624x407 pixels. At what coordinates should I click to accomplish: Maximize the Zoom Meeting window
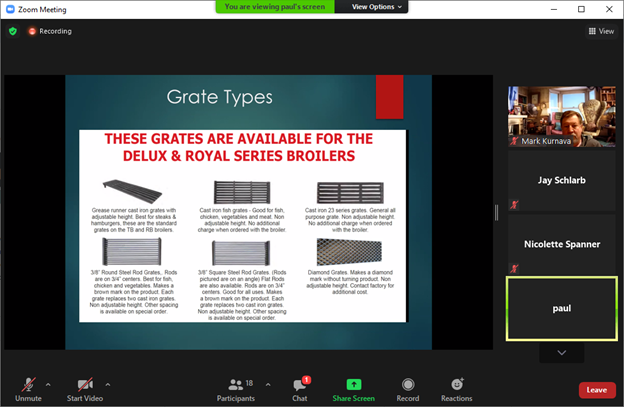pyautogui.click(x=581, y=9)
